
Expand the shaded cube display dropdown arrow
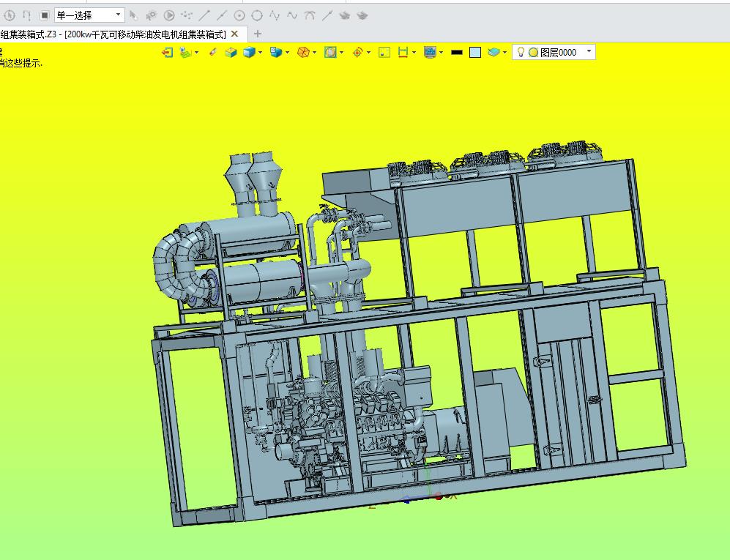260,52
